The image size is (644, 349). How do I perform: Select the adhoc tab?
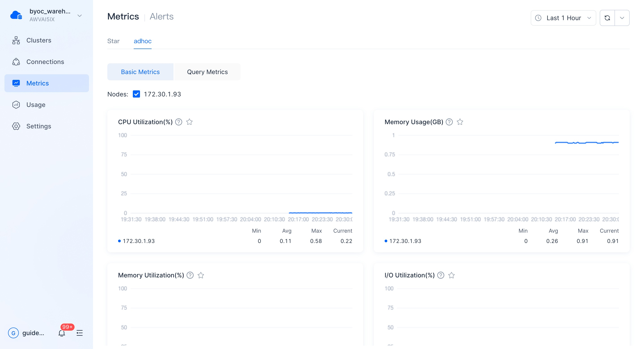142,41
